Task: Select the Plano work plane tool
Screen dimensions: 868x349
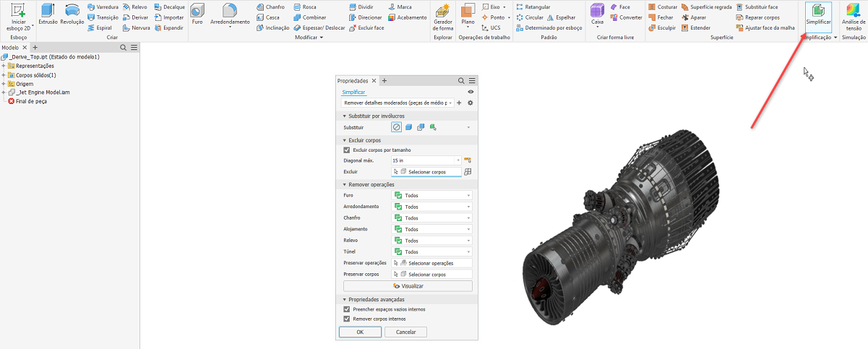Action: click(468, 14)
